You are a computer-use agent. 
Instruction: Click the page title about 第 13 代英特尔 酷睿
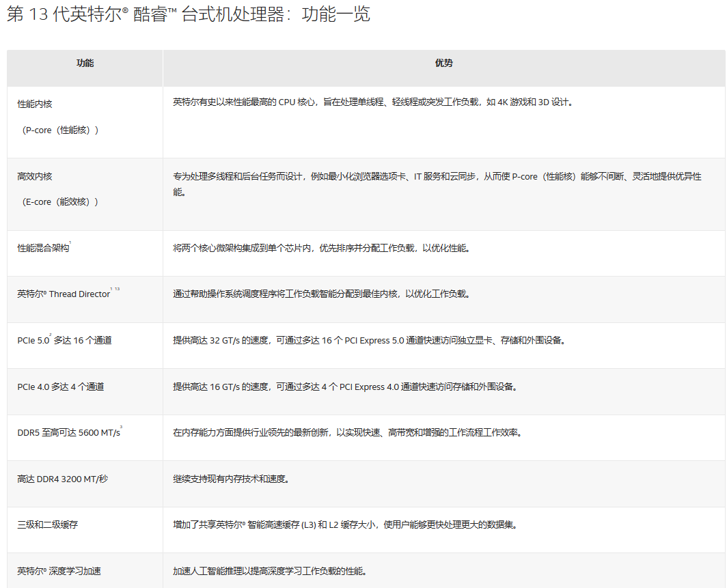(x=189, y=14)
